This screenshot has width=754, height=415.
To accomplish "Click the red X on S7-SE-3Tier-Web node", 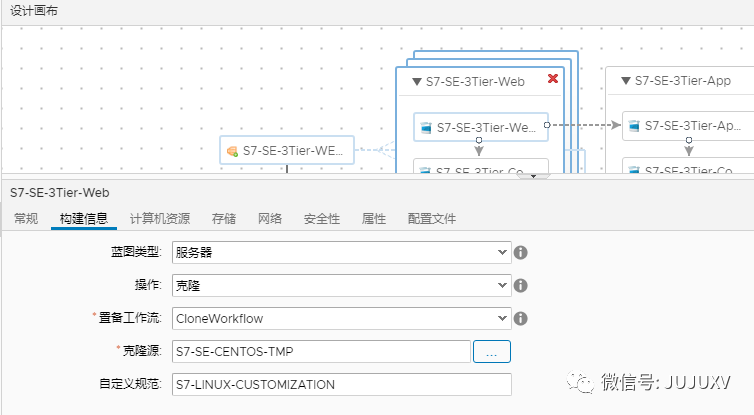I will point(553,79).
